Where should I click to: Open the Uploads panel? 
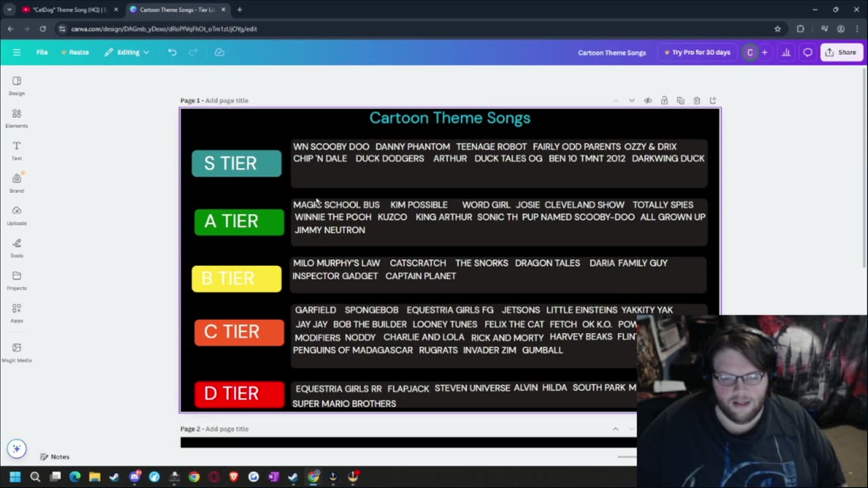17,216
